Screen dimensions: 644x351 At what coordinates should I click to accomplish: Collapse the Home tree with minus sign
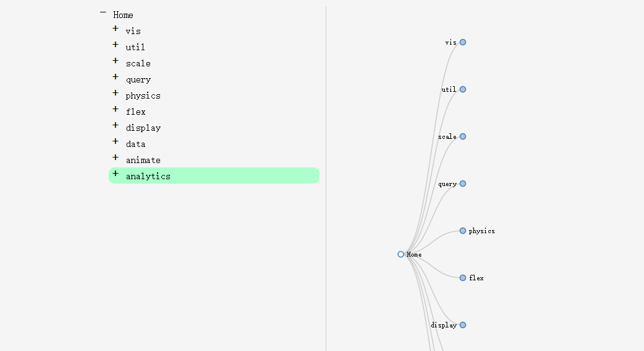click(x=103, y=12)
